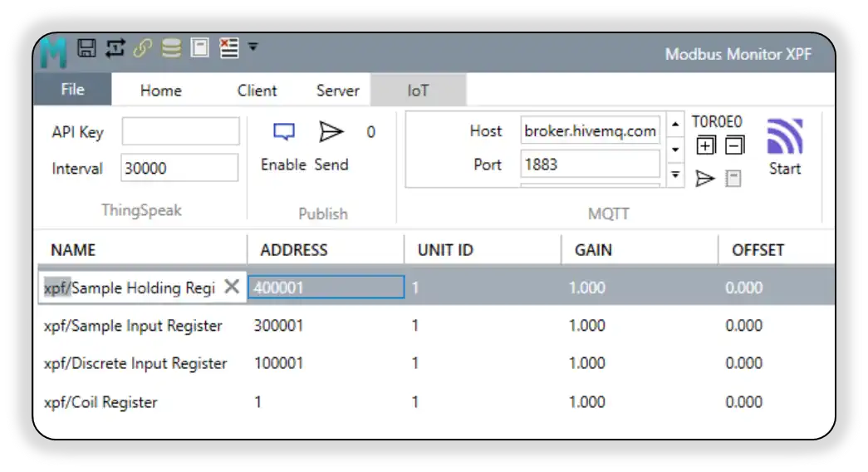
Task: Click unit ID of Sample Input Register
Action: pos(415,325)
